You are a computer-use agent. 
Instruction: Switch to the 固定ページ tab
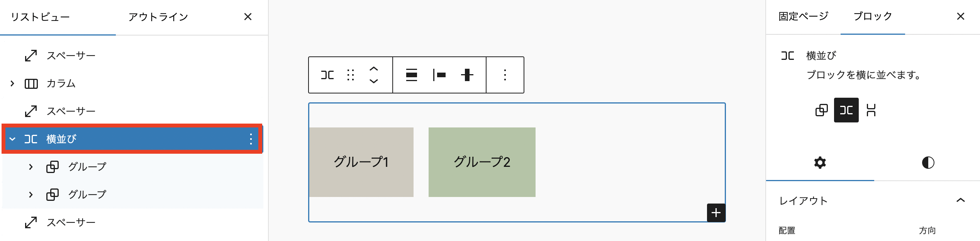(804, 16)
